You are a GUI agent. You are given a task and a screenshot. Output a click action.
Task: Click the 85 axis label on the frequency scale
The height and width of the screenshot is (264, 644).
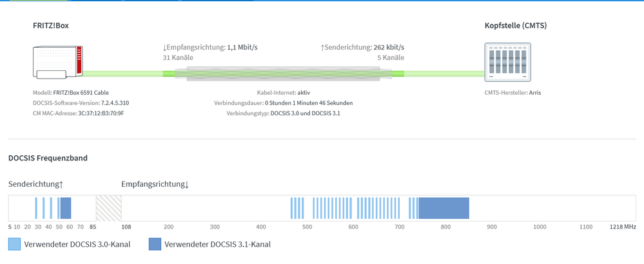(93, 227)
